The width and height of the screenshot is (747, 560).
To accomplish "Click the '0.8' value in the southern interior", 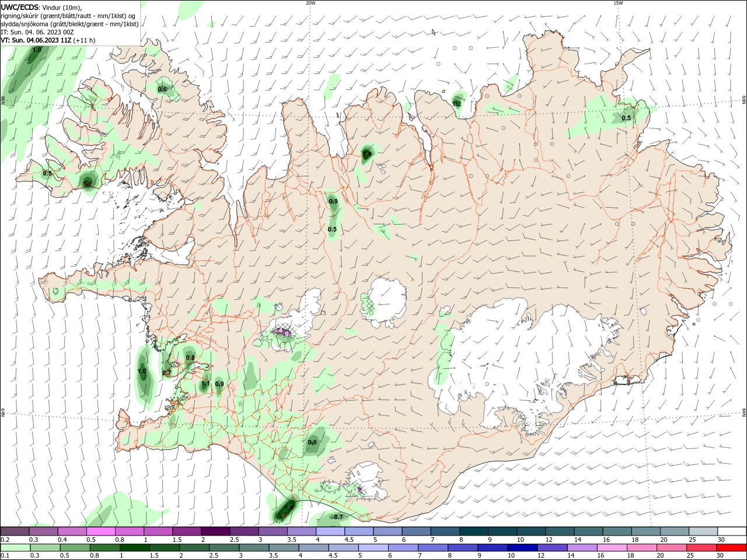I will coord(312,442).
